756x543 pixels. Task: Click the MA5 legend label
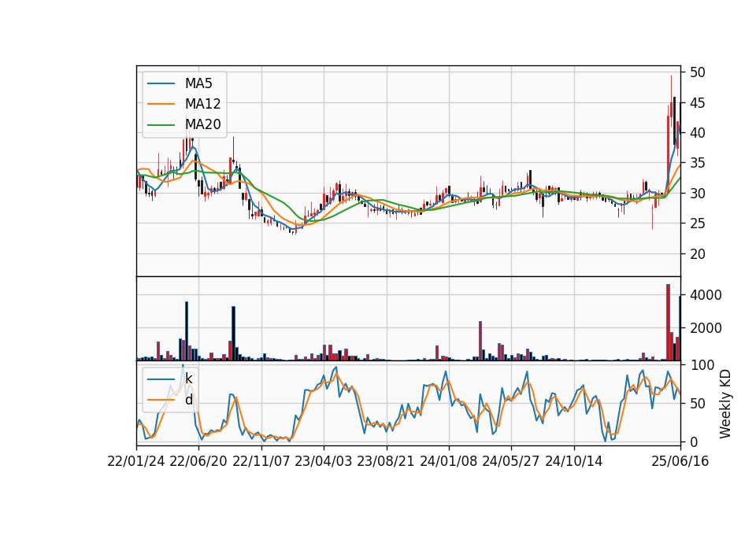pyautogui.click(x=198, y=83)
